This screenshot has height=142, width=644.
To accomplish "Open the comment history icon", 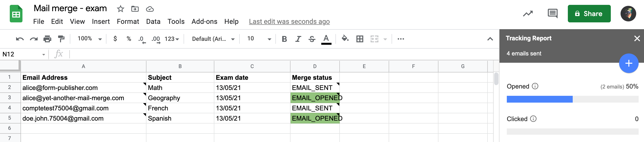I will (x=552, y=13).
